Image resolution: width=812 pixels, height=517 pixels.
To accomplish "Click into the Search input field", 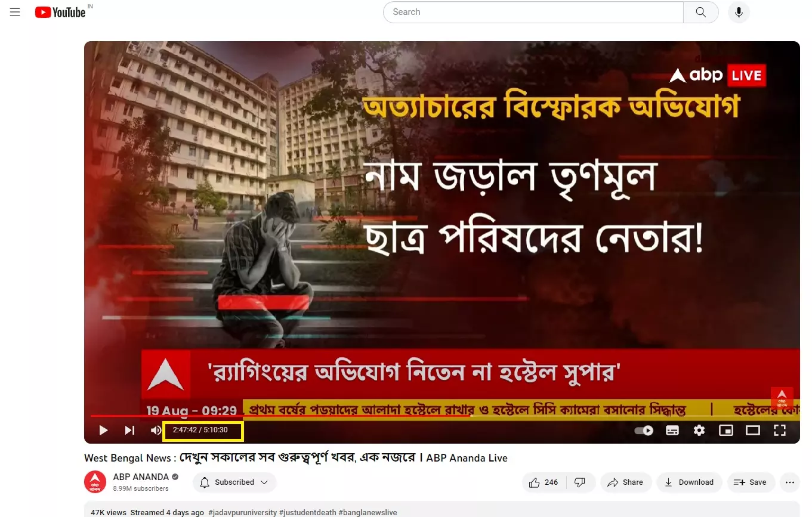I will (x=533, y=12).
